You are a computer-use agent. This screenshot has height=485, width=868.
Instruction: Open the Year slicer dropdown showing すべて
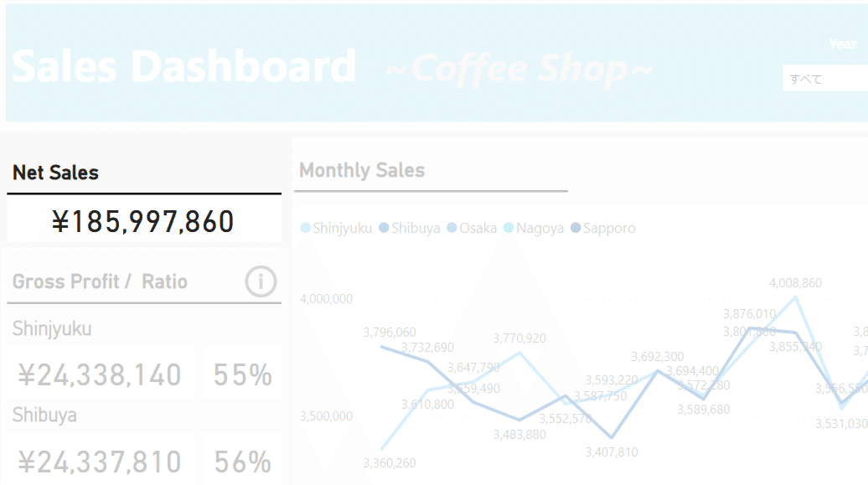(x=825, y=78)
